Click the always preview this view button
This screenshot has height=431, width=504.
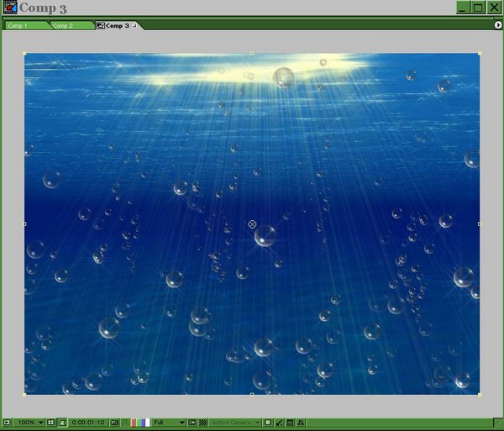7,423
